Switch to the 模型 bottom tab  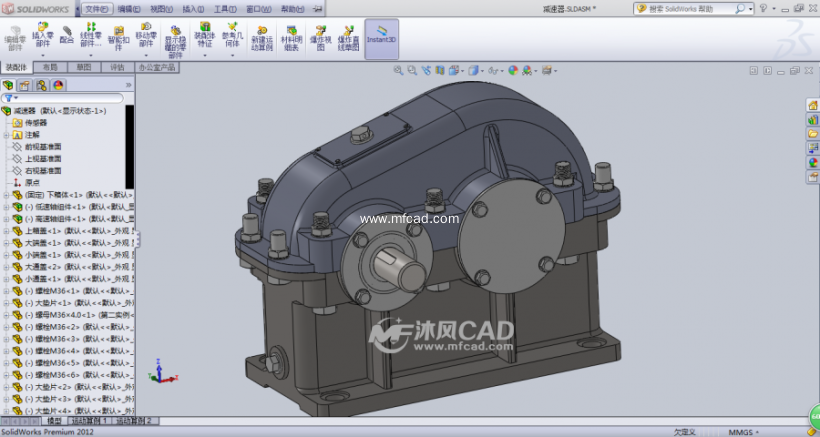click(54, 421)
